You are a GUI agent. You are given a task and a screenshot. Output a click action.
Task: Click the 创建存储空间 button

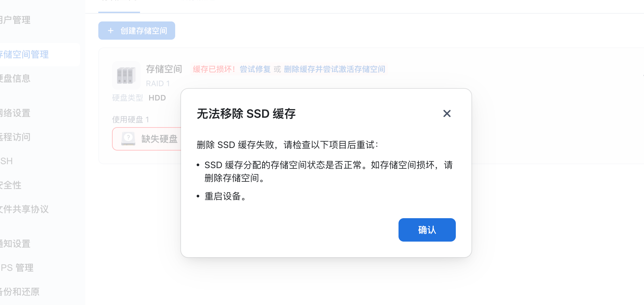(x=137, y=31)
